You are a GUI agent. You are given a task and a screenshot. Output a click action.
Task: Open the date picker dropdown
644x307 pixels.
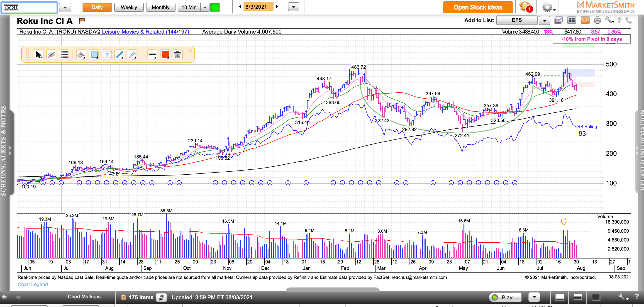(293, 7)
